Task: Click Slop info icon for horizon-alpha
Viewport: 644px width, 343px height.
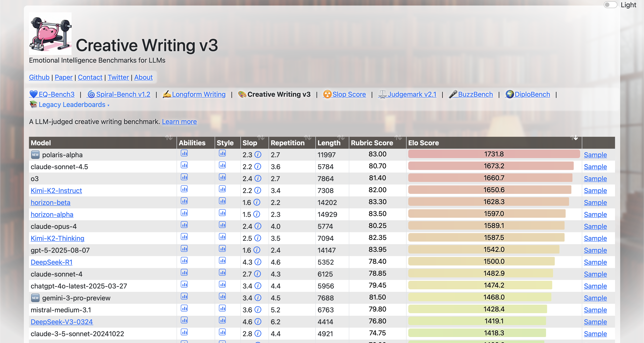Action: (256, 214)
